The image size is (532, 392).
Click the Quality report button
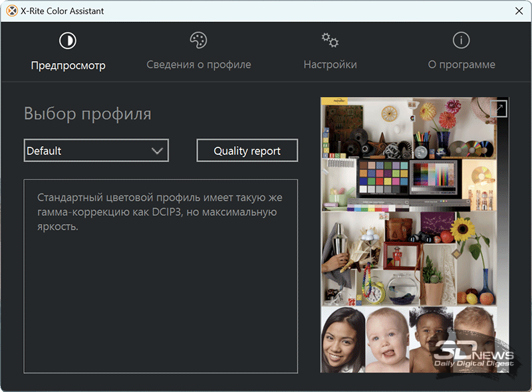point(247,150)
